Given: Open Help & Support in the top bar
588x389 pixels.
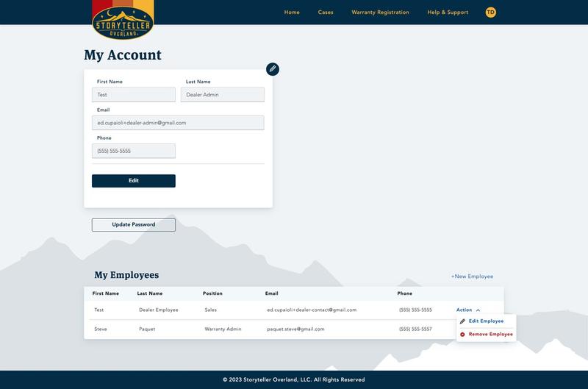Looking at the screenshot, I should pyautogui.click(x=448, y=13).
